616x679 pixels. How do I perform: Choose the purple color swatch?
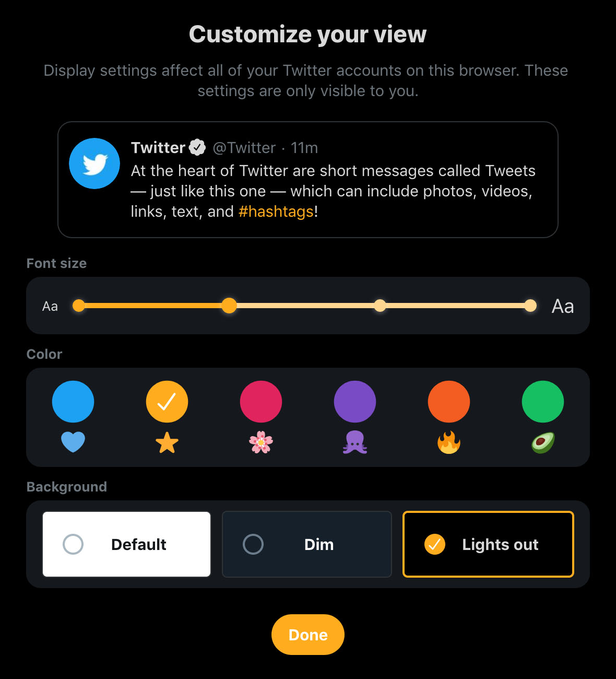point(355,402)
